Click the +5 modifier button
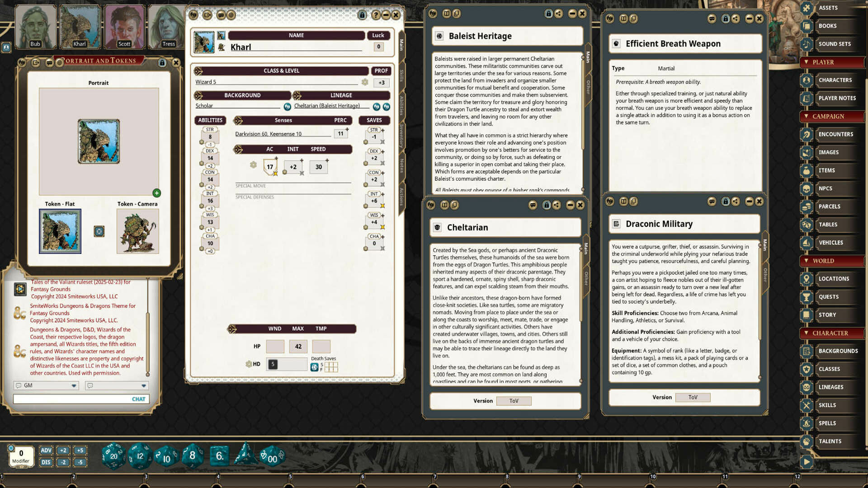 coord(80,450)
